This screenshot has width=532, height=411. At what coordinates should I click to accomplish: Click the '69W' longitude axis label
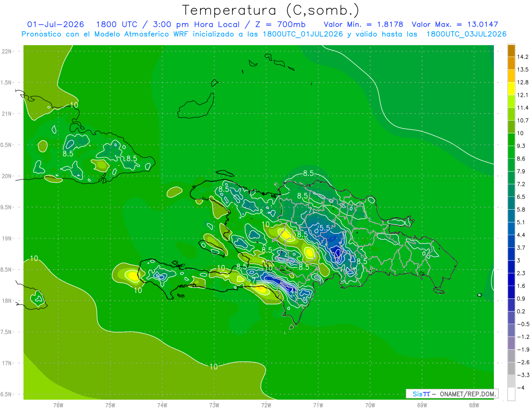click(x=422, y=405)
